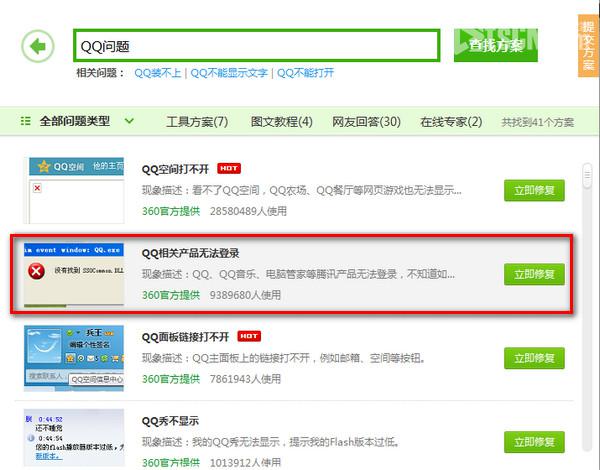Image resolution: width=600 pixels, height=470 pixels.
Task: Switch to the 网友回答(30) tab
Action: click(366, 122)
